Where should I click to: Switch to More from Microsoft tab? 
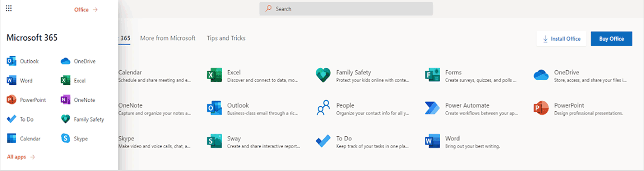[168, 38]
